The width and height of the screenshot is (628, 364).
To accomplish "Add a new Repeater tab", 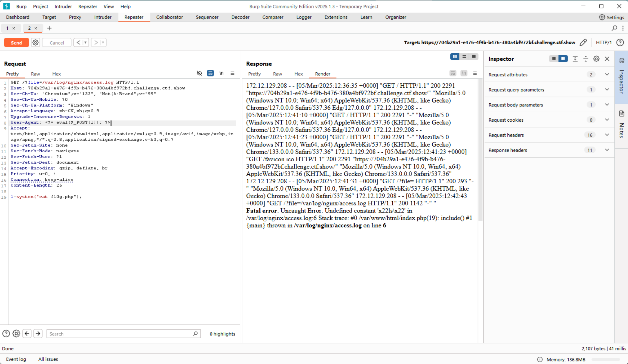I will coord(49,28).
